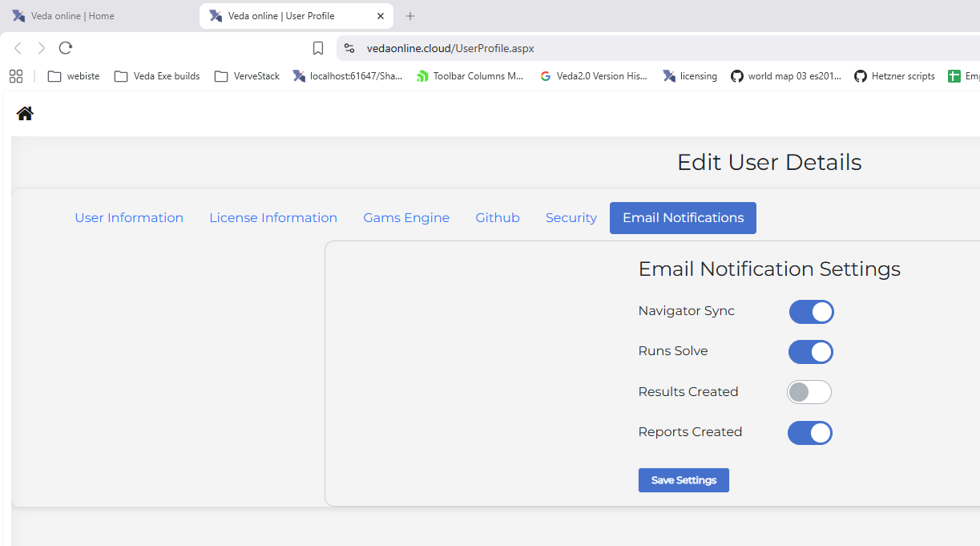Click the Results Created label
The height and width of the screenshot is (546, 980).
point(688,392)
